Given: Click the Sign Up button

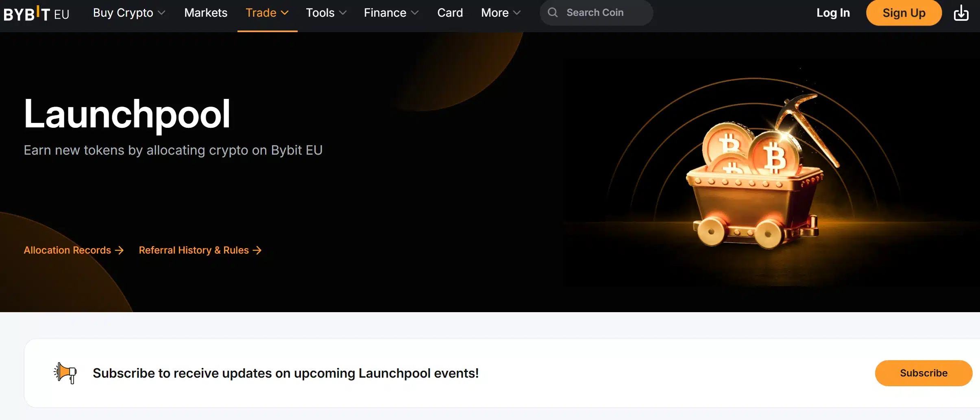Looking at the screenshot, I should pyautogui.click(x=904, y=13).
